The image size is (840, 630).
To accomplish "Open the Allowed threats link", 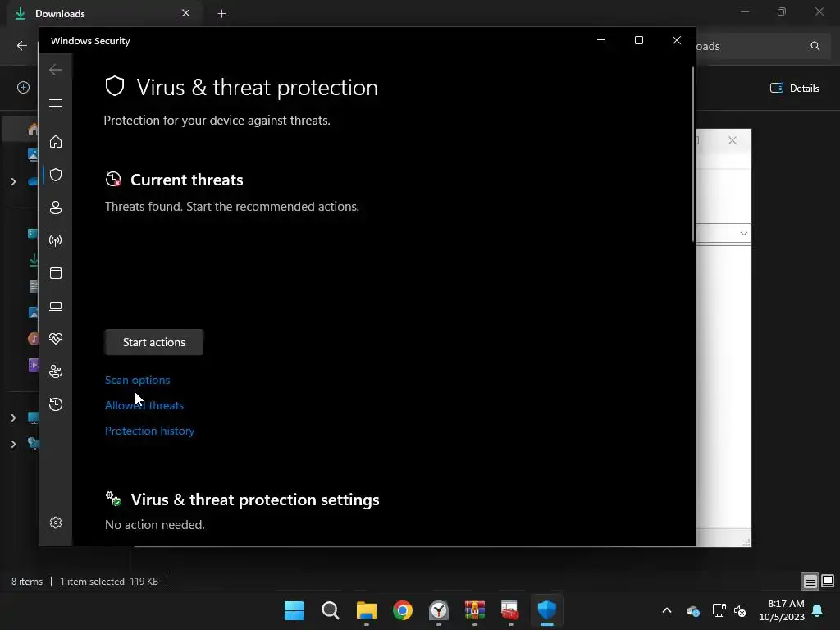I will click(144, 405).
